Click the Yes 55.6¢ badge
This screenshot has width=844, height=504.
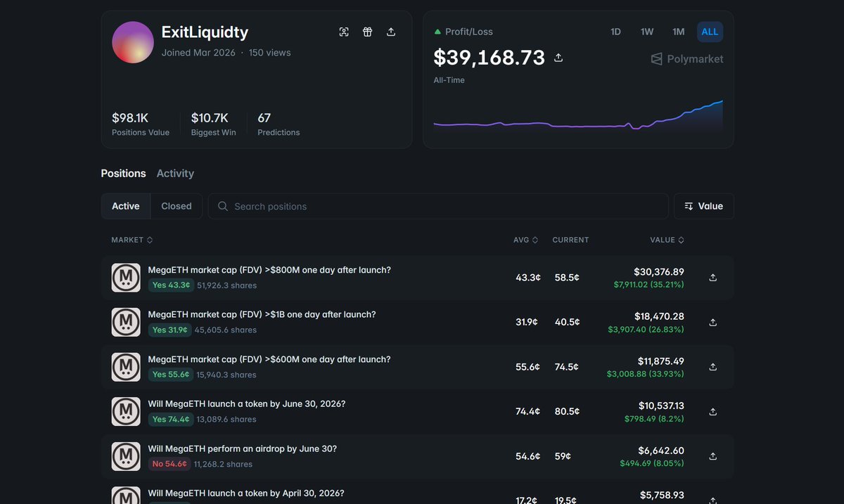pyautogui.click(x=170, y=375)
